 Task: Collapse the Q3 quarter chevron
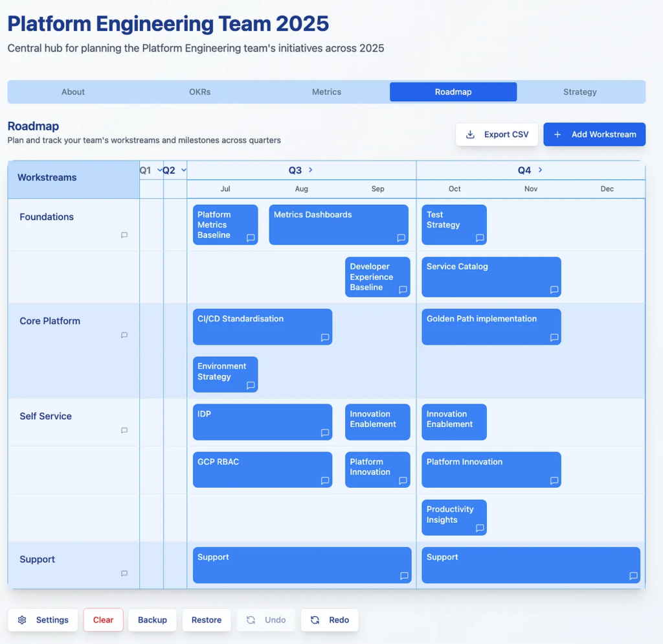(x=311, y=170)
